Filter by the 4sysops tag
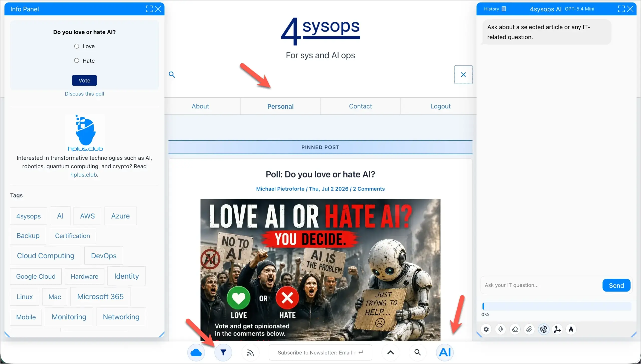 coord(28,216)
